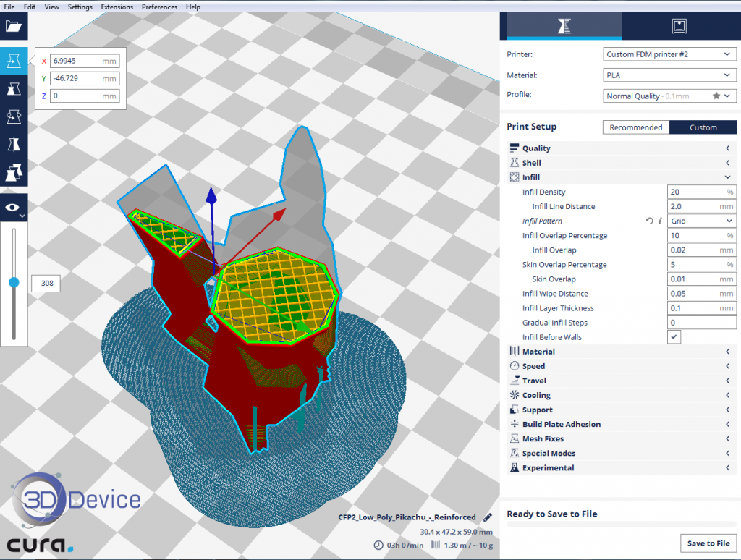
Task: Select the Scale tool icon
Action: [x=14, y=89]
